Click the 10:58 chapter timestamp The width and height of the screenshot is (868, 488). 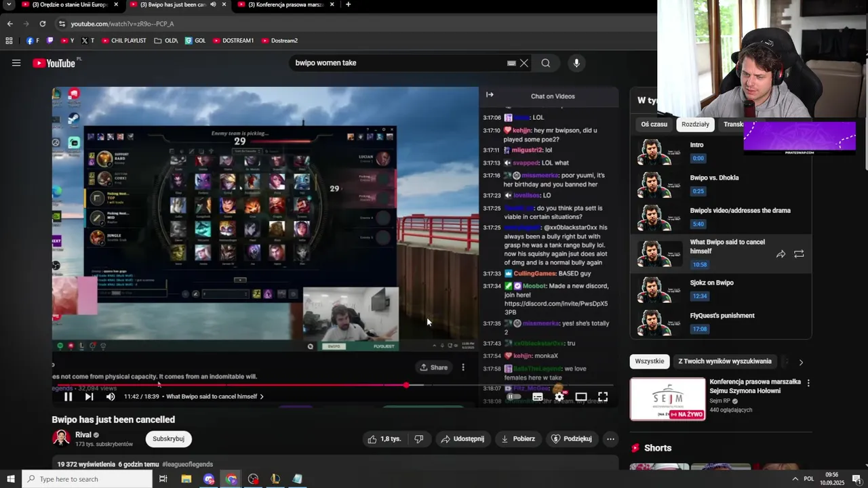700,264
